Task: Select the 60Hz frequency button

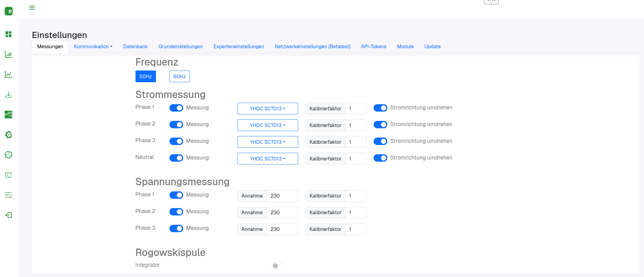Action: [x=180, y=76]
